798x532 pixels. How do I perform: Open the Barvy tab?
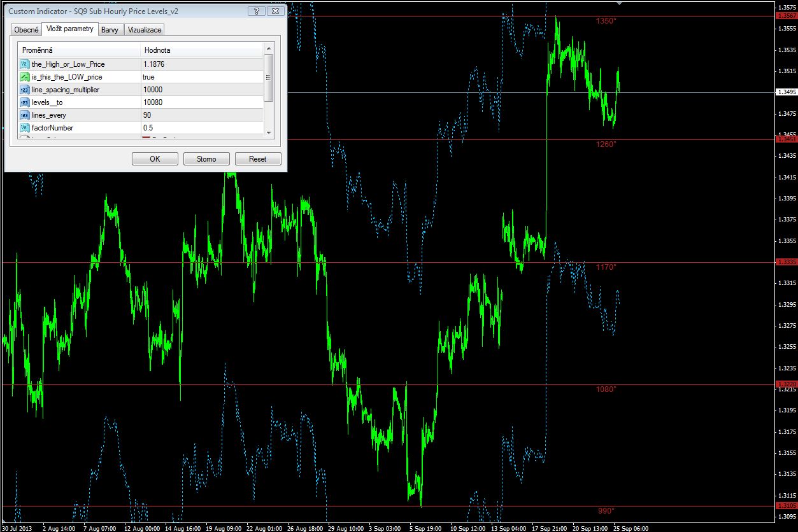click(x=111, y=30)
